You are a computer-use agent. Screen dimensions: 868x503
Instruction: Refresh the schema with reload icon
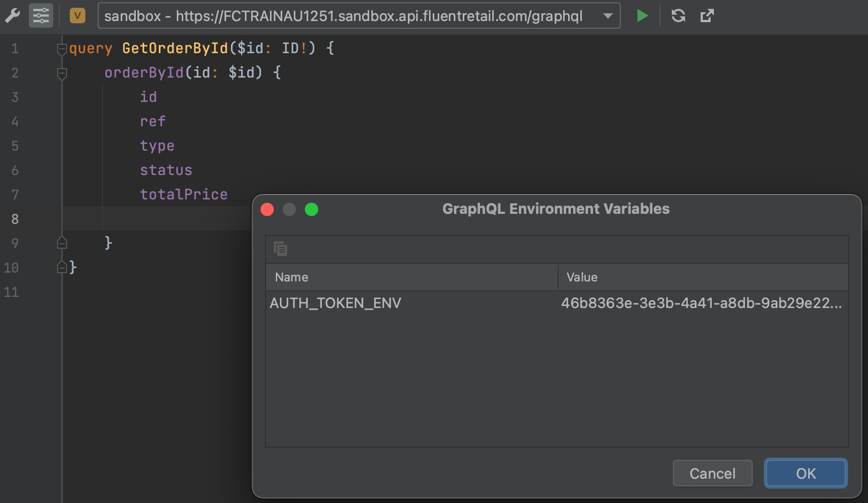(x=678, y=16)
